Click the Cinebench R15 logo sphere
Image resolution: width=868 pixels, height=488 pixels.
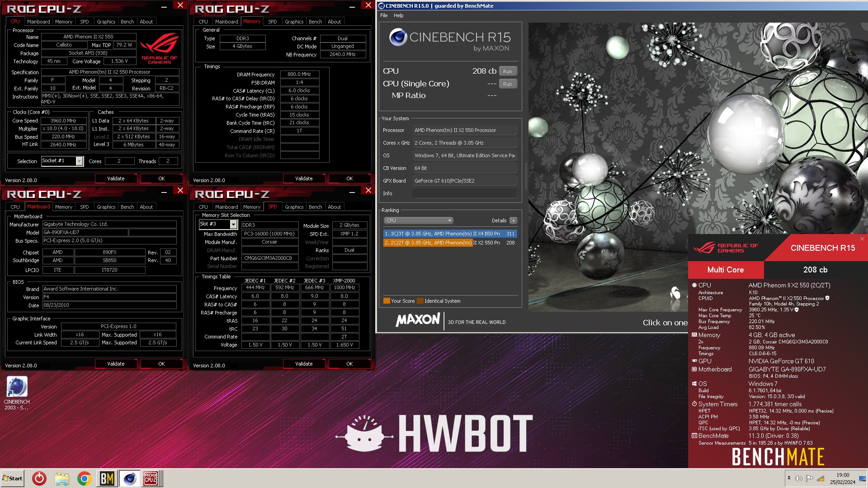[398, 38]
